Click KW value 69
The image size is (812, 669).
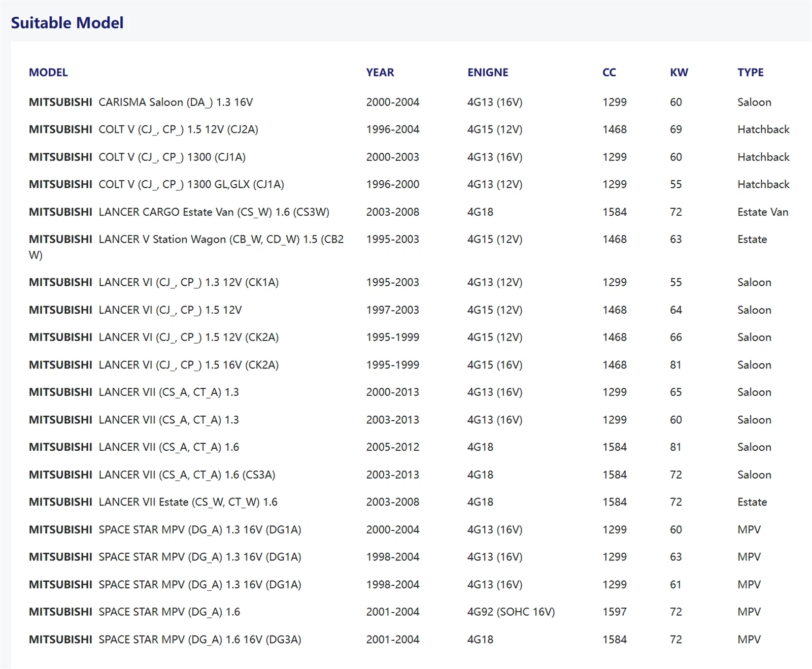coord(676,129)
